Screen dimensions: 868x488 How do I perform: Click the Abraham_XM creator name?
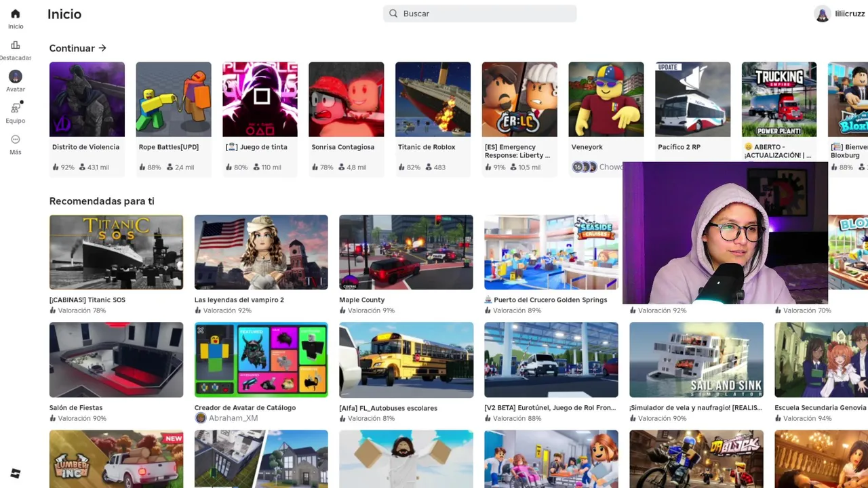233,418
